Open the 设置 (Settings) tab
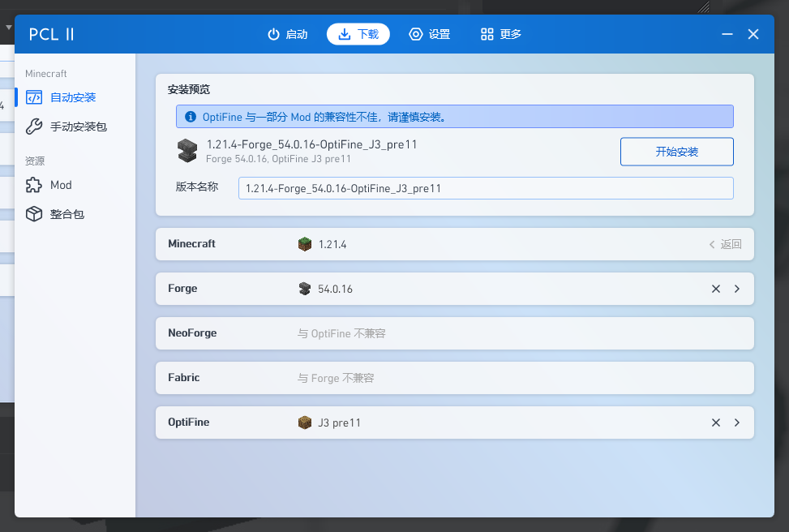The image size is (789, 532). 430,34
